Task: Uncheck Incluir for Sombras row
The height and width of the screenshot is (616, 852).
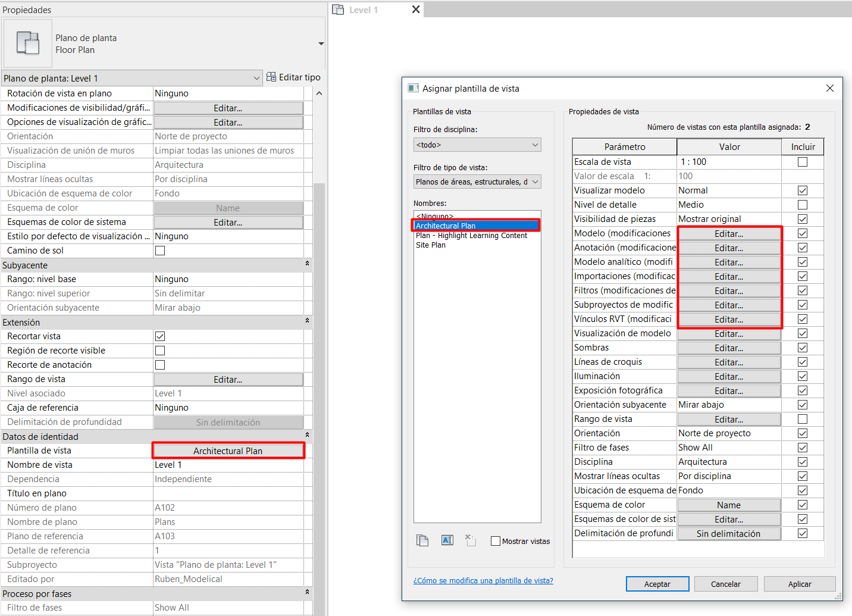Action: point(803,348)
